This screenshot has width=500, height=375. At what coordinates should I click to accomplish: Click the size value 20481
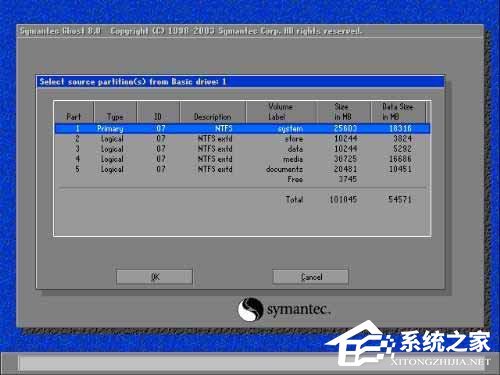(x=345, y=169)
